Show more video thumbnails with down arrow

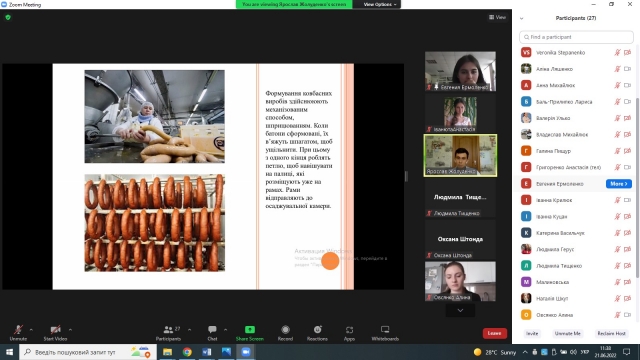pos(460,311)
